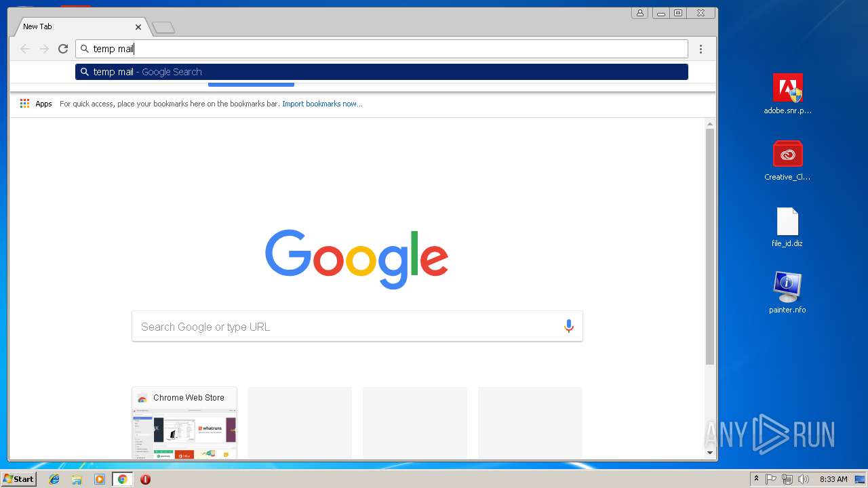Click the scrollbar up arrow
This screenshot has height=488, width=868.
pyautogui.click(x=710, y=124)
